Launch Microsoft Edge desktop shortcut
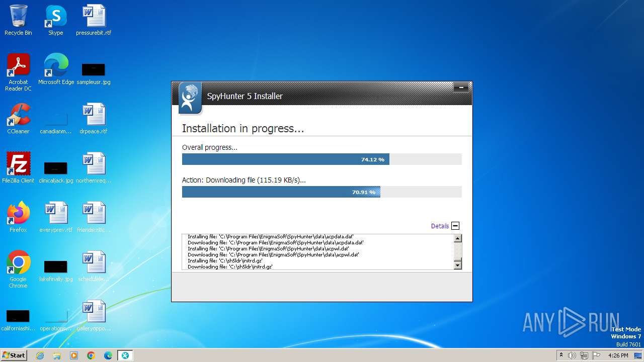The width and height of the screenshot is (644, 362). 56,69
